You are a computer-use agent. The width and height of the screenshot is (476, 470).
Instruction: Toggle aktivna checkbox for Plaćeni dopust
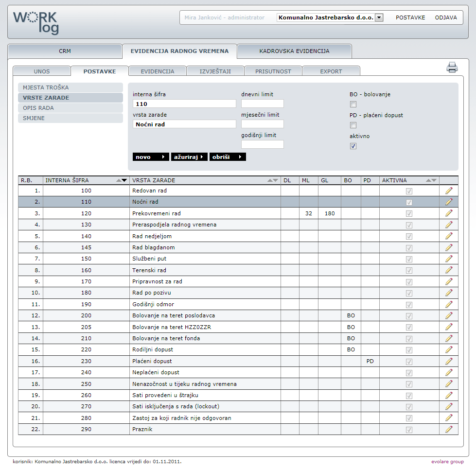pyautogui.click(x=409, y=362)
